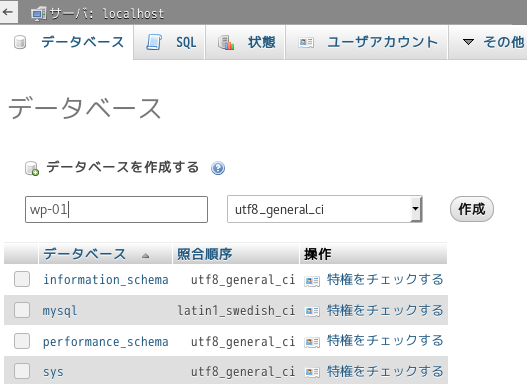Open the ユーザアカウント tab
The height and width of the screenshot is (384, 527).
pos(367,42)
